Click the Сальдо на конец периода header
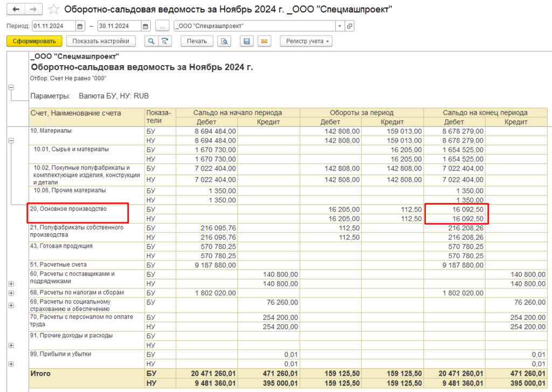The width and height of the screenshot is (552, 392). (486, 113)
